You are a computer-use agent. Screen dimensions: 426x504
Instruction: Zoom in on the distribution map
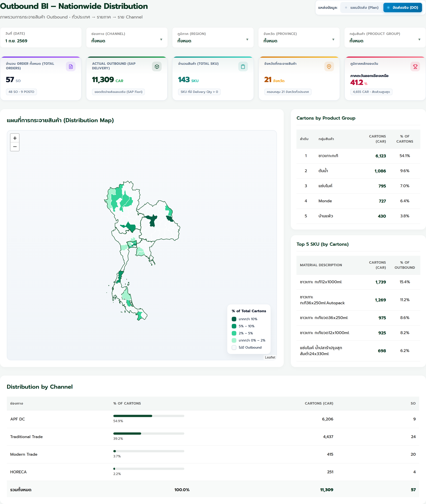[x=15, y=138]
